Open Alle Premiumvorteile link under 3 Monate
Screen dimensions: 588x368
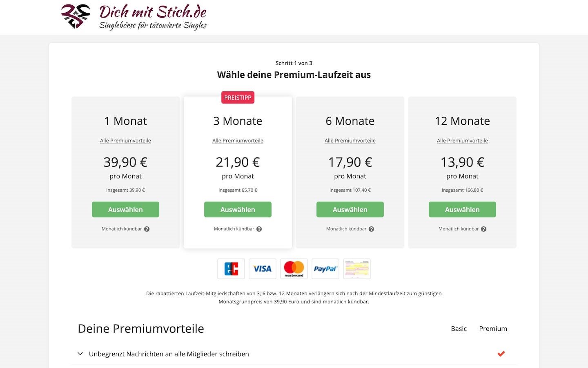coord(238,141)
